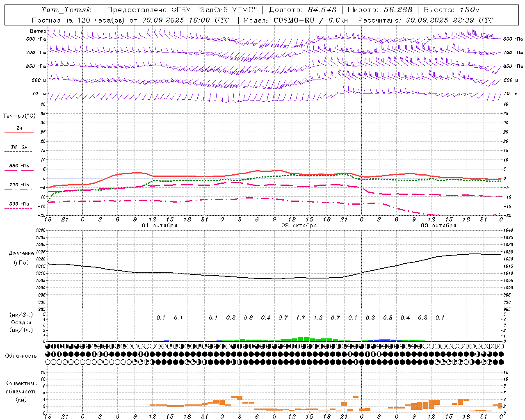
Task: Click the Тем-ра(°C) axis label
Action: 19,116
